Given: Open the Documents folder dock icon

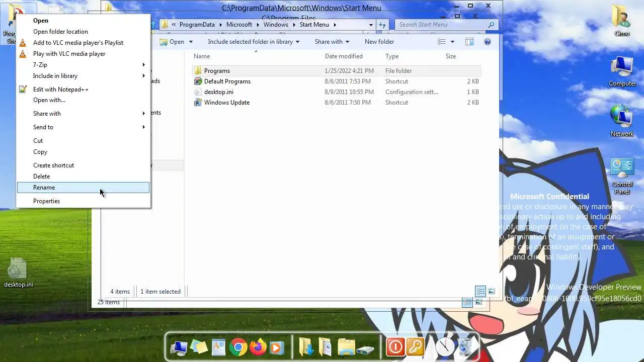Looking at the screenshot, I should [x=325, y=347].
